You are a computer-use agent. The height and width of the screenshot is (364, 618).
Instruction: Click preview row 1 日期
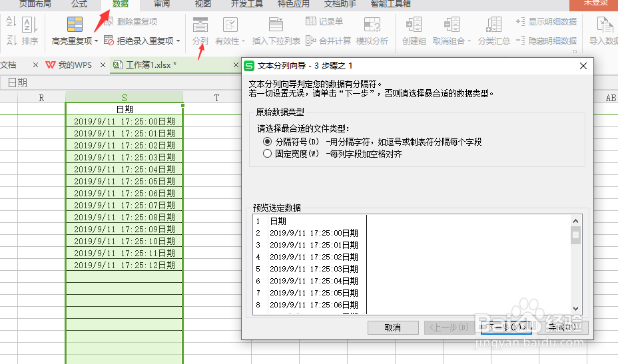pos(278,221)
